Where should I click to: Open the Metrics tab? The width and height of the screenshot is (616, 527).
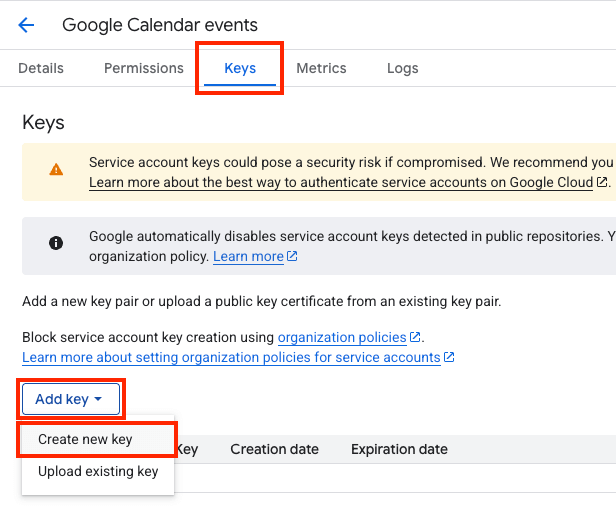pyautogui.click(x=321, y=68)
